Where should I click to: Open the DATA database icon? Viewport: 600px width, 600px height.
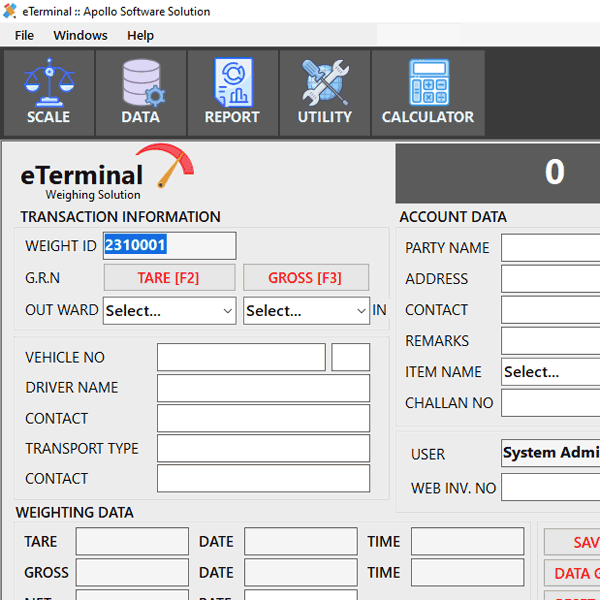[x=141, y=92]
